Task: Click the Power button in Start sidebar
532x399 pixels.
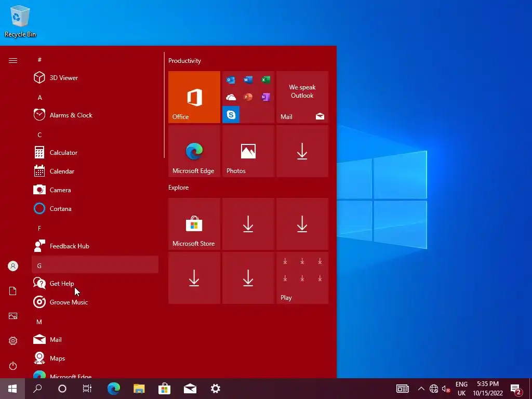Action: click(x=13, y=366)
